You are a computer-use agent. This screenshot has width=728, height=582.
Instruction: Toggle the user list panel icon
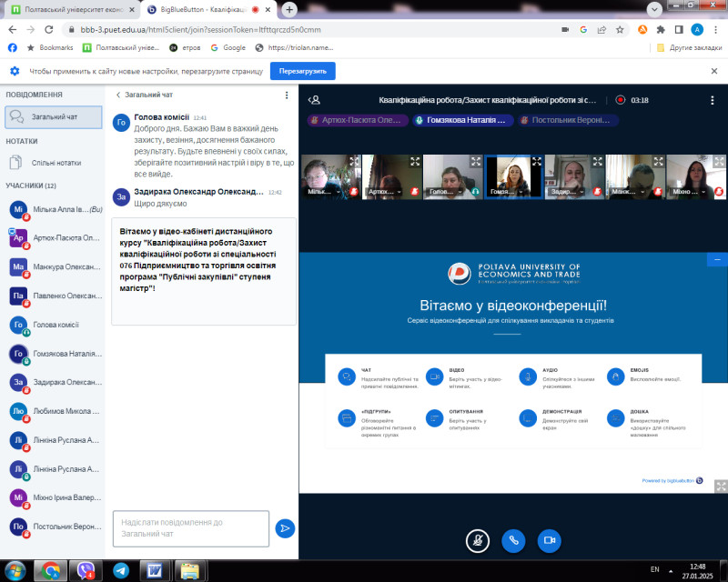pos(314,100)
